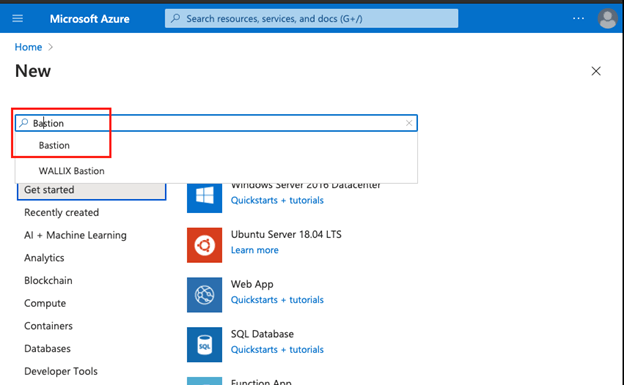Clear the marketplace search text
The image size is (624, 385).
click(409, 123)
